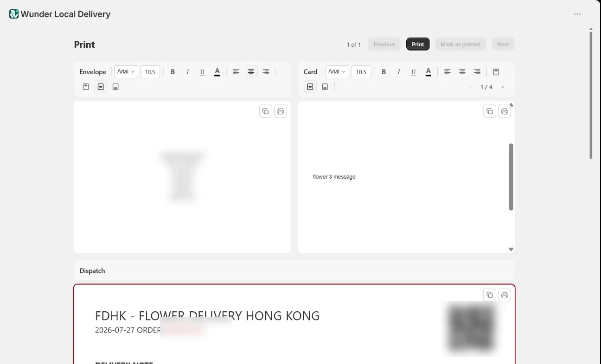Click the '1 / 4' card page indicator
The image size is (601, 364).
(x=486, y=87)
